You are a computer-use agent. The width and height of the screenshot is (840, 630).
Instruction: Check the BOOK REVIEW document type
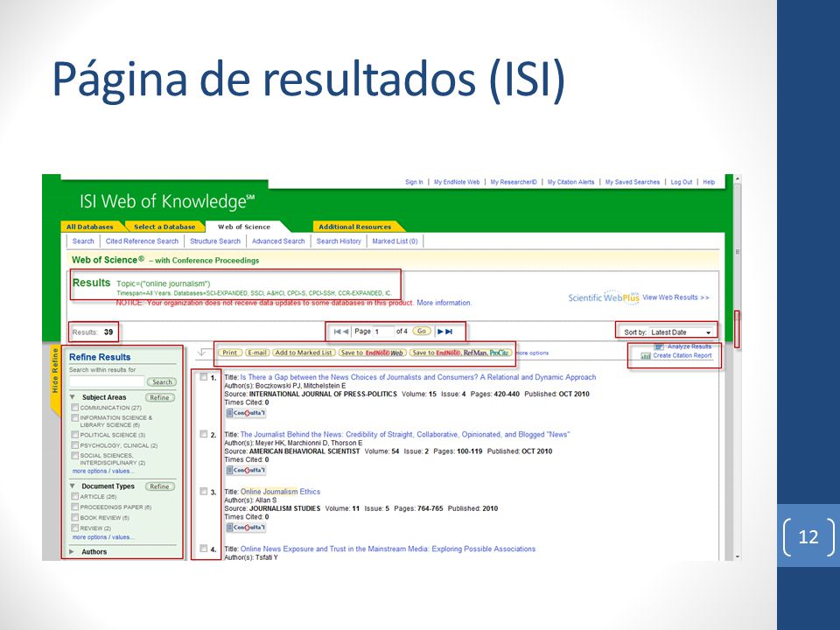pos(75,517)
